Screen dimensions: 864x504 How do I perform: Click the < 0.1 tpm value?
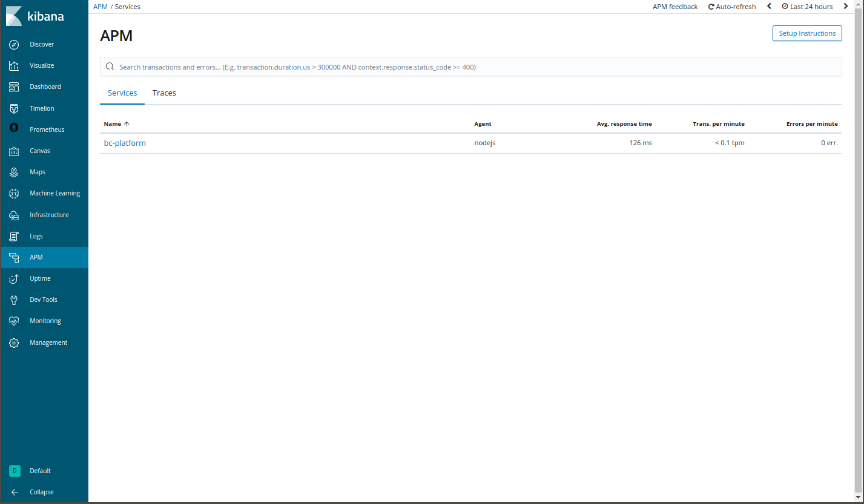(x=730, y=143)
